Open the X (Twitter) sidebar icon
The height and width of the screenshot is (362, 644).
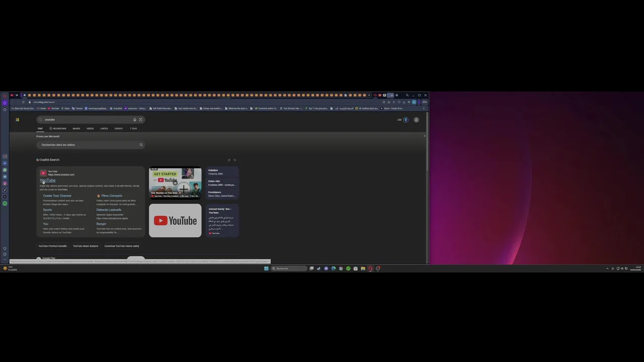click(5, 197)
